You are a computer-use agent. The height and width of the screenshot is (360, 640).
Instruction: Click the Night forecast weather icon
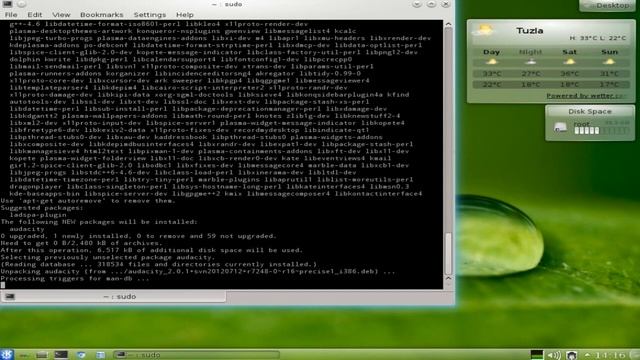[531, 62]
